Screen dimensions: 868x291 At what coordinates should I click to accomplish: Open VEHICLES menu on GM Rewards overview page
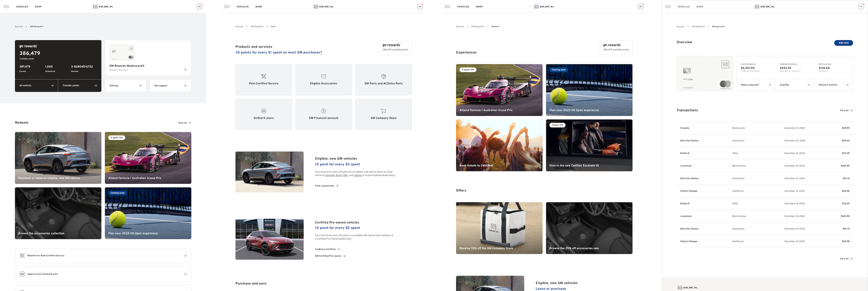tap(22, 7)
